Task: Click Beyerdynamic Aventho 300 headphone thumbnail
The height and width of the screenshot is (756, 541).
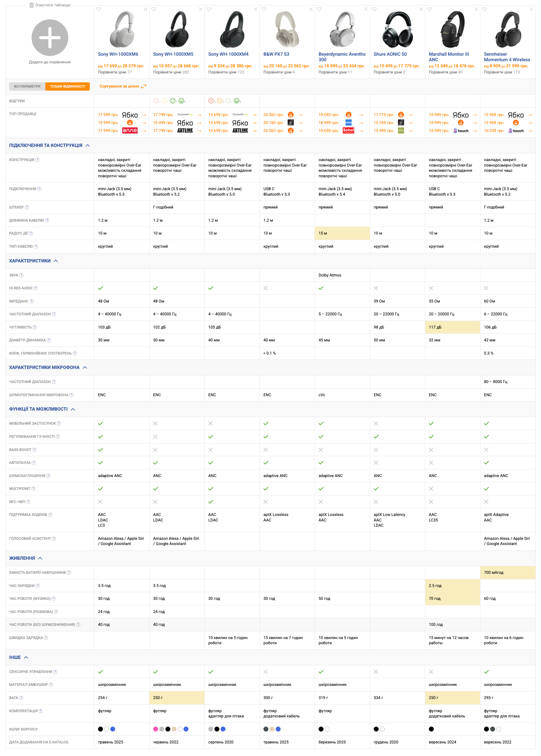Action: coord(342,29)
